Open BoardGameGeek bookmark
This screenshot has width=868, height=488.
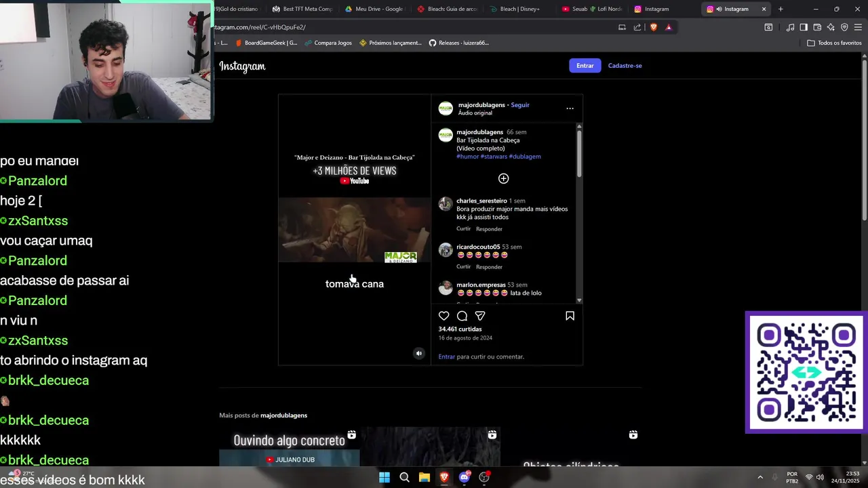pyautogui.click(x=266, y=43)
